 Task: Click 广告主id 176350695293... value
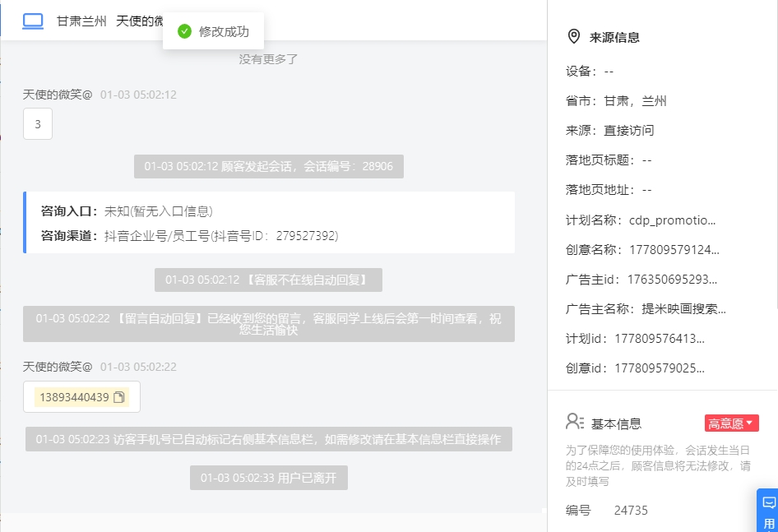(x=672, y=280)
